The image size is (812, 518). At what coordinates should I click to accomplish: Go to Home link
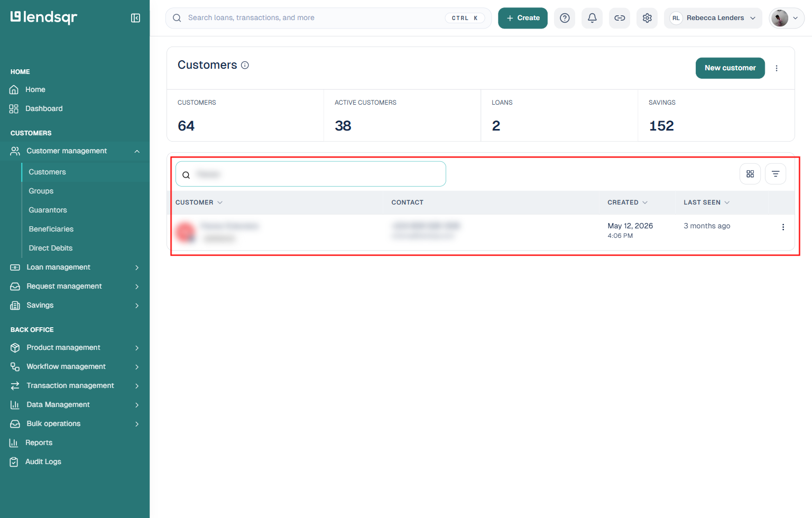click(x=35, y=90)
